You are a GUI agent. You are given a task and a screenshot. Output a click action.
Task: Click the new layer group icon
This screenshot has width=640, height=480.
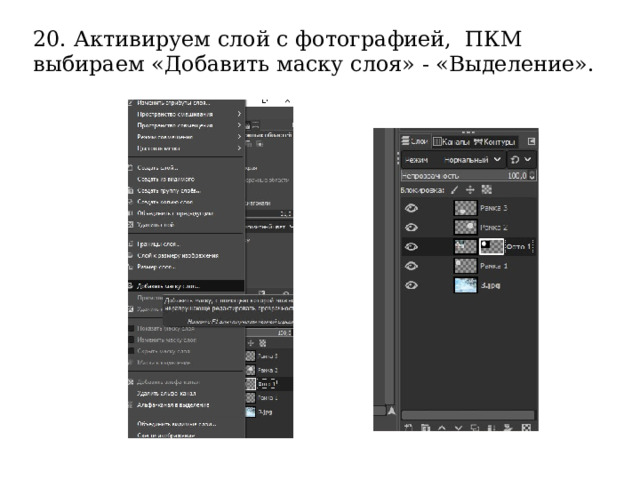(x=425, y=427)
